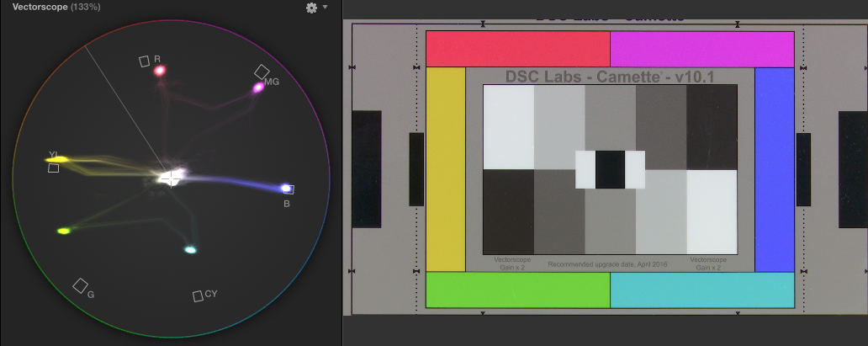Select the B target box on vectorscope

click(288, 190)
